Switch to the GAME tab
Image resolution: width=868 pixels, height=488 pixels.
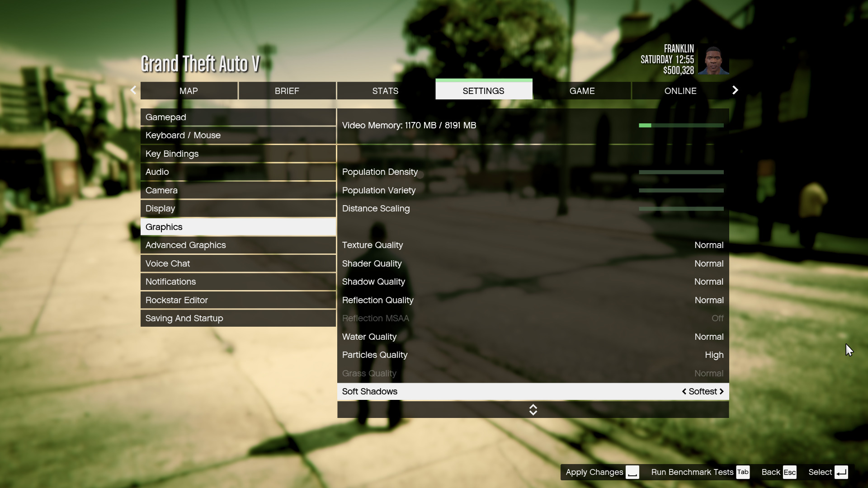pos(582,90)
